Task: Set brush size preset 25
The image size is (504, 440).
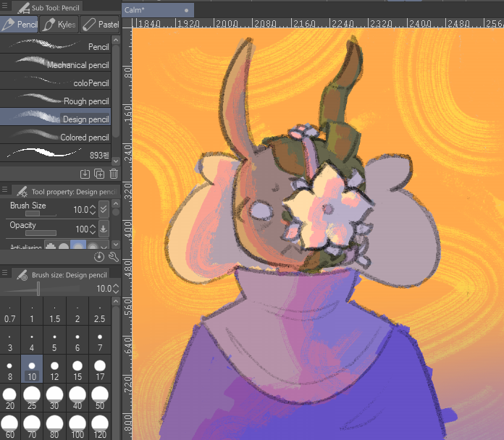Action: [32, 397]
